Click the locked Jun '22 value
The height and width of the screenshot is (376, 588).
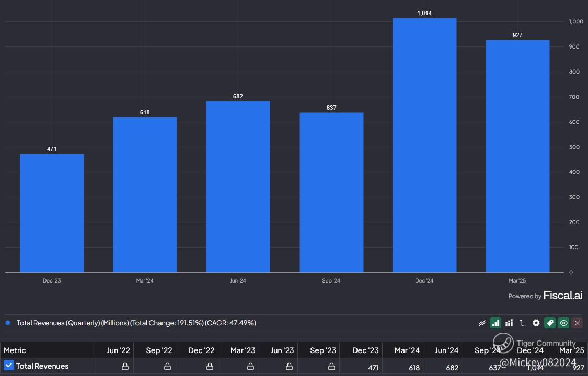click(x=125, y=366)
